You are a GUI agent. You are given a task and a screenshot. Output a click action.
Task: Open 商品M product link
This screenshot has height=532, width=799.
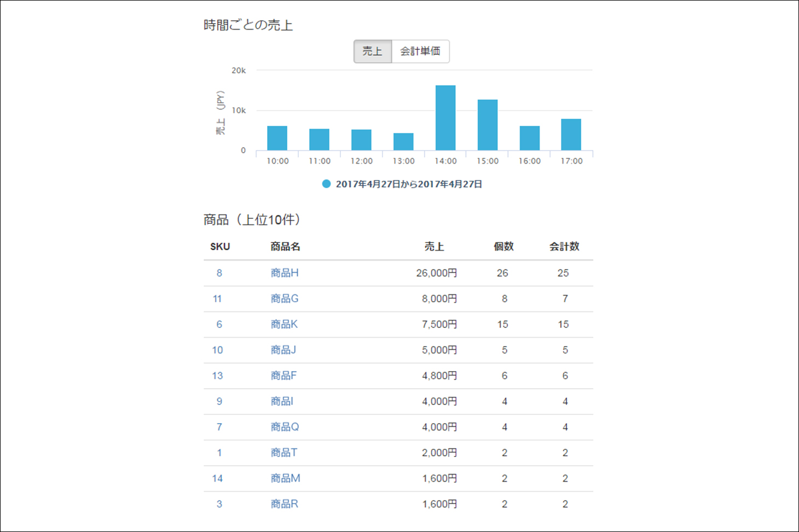(x=285, y=479)
